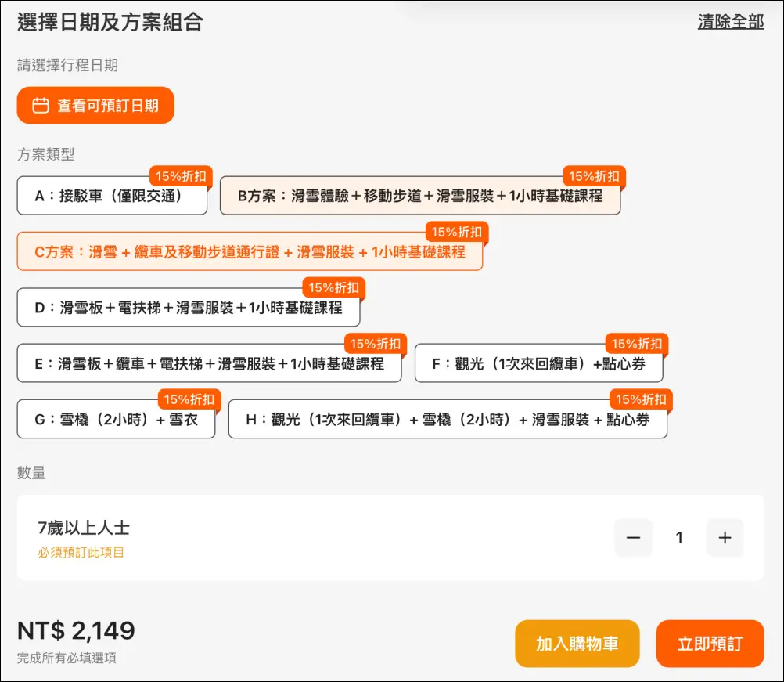Pick plan H 觀光 with 雪橇 and 滑雪服裝
Screen dimensions: 784x682
(x=447, y=420)
